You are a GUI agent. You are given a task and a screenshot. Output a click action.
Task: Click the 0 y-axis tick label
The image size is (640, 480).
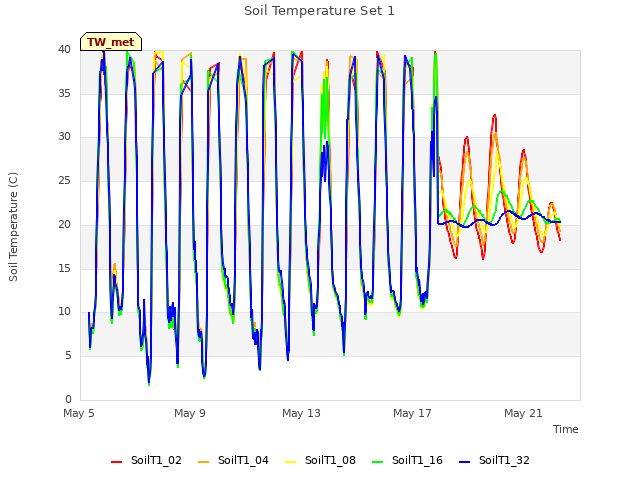pyautogui.click(x=68, y=399)
